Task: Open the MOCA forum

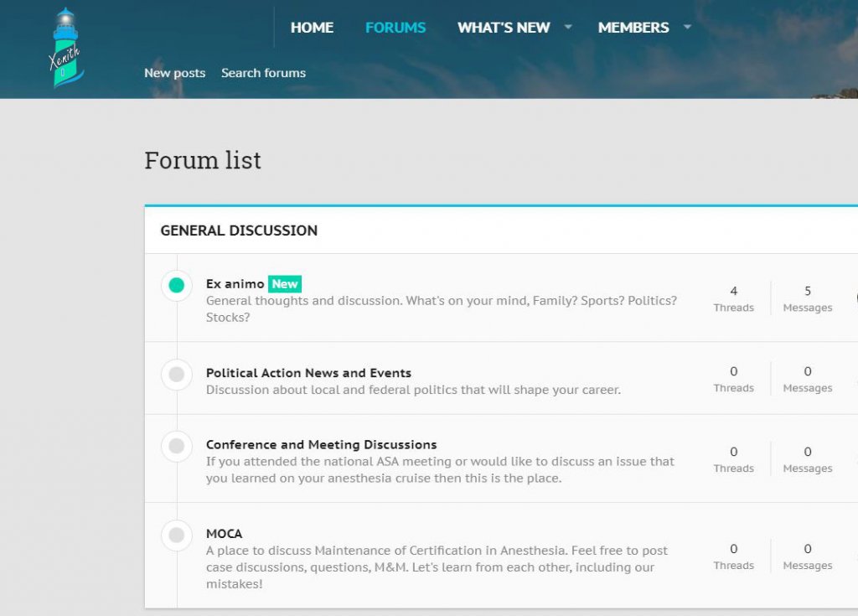Action: (224, 533)
